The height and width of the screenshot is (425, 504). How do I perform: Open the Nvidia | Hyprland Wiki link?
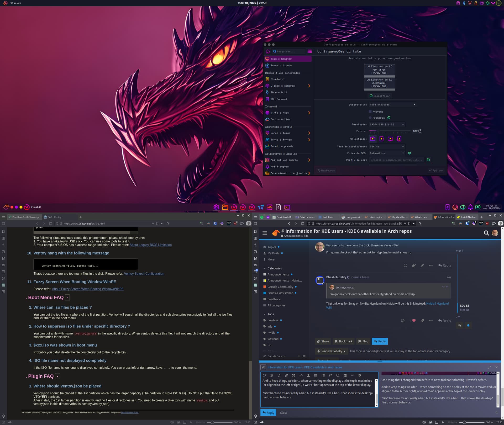click(437, 304)
